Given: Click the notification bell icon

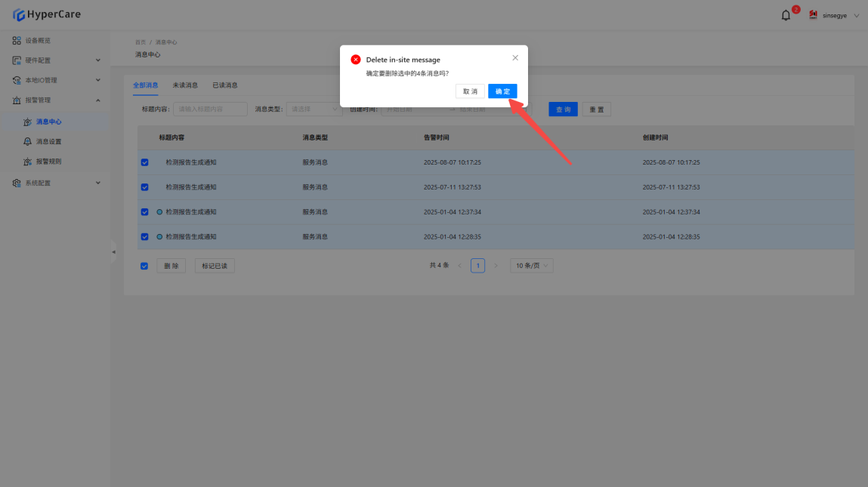Looking at the screenshot, I should [786, 15].
